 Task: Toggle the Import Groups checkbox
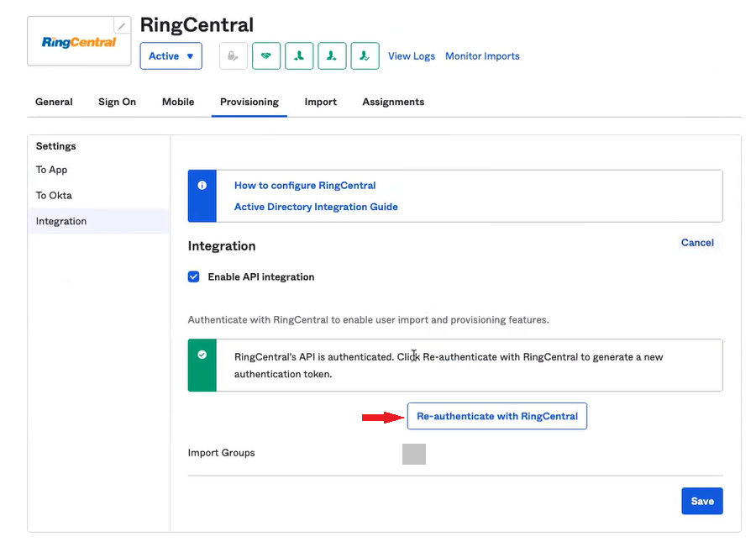(x=413, y=454)
